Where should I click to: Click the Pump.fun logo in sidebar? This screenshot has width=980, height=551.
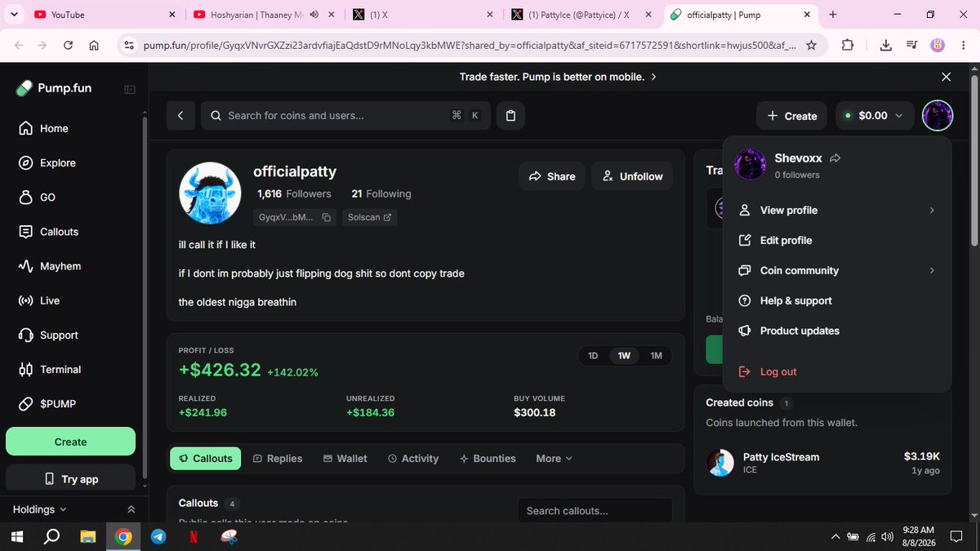55,88
